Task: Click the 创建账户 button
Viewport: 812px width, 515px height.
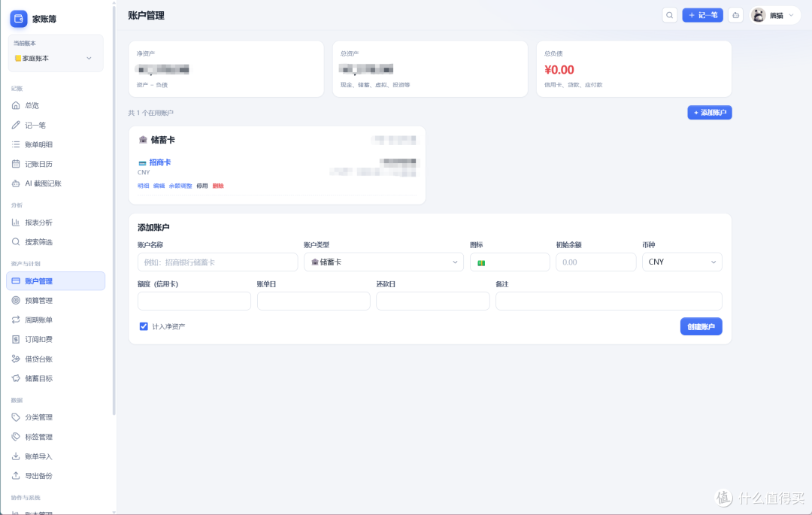Action: click(x=701, y=326)
